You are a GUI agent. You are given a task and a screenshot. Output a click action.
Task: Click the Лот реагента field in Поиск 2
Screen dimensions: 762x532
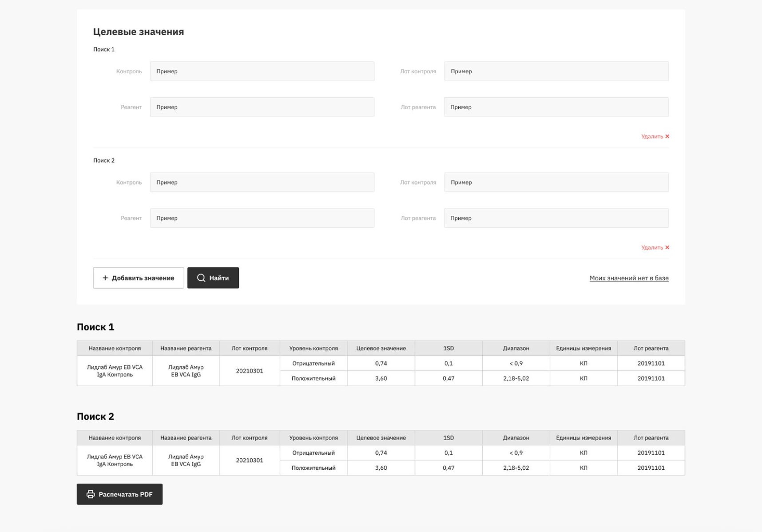[556, 218]
